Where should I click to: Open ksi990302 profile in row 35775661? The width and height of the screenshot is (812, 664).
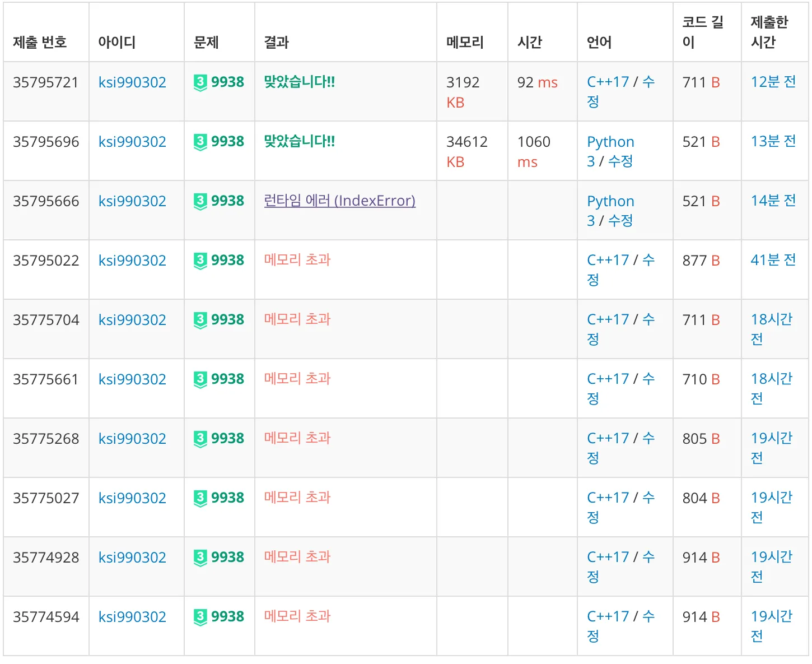[132, 379]
